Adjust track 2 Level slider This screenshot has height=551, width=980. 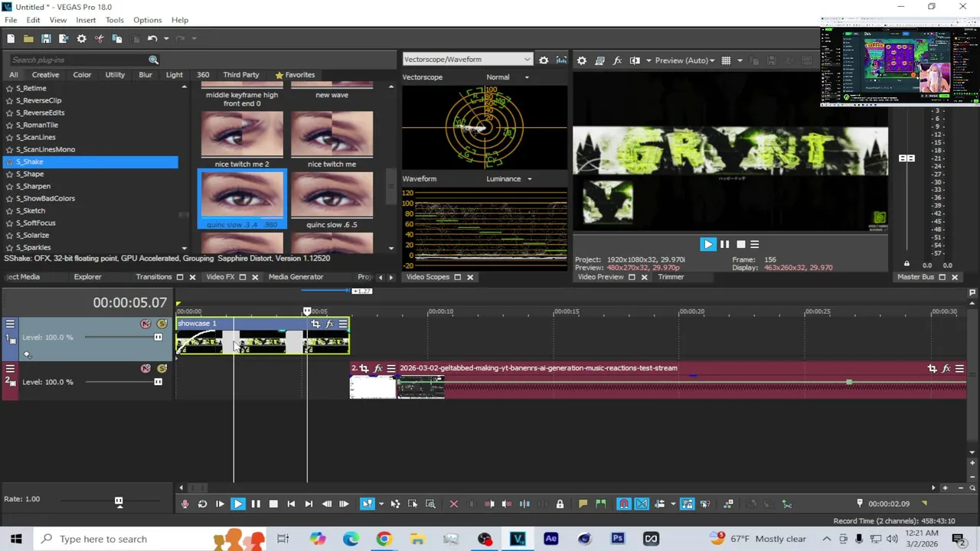click(x=158, y=382)
